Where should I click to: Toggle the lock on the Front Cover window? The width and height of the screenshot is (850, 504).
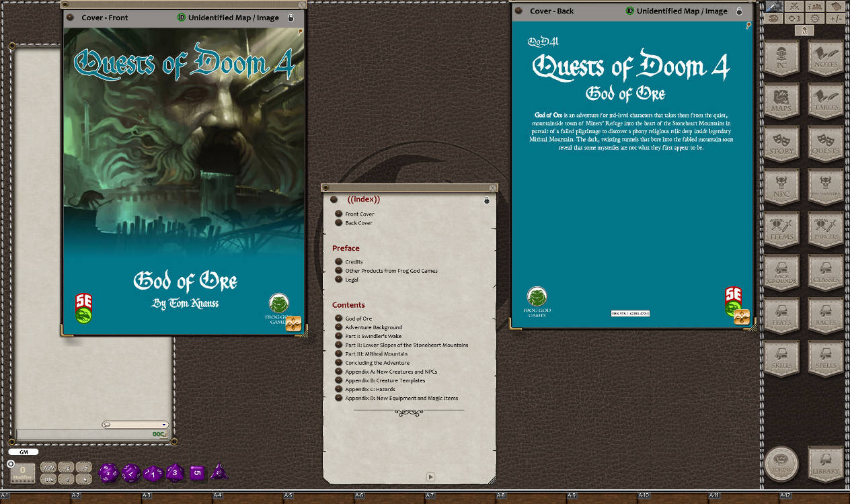[x=291, y=17]
